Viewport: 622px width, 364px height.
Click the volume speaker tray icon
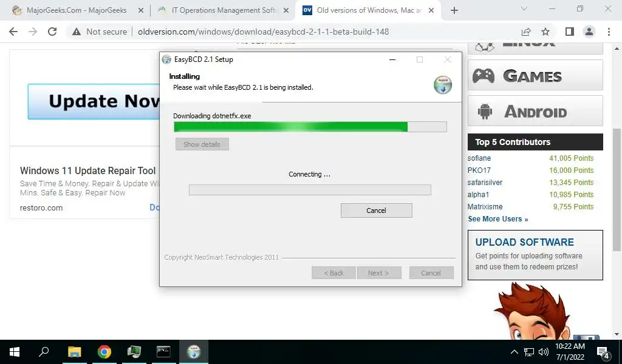(x=544, y=352)
